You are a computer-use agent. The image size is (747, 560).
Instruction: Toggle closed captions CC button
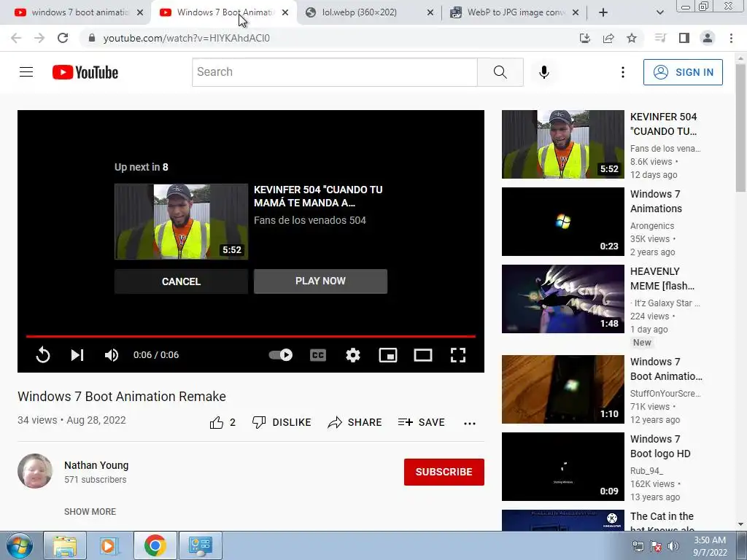[x=318, y=355]
